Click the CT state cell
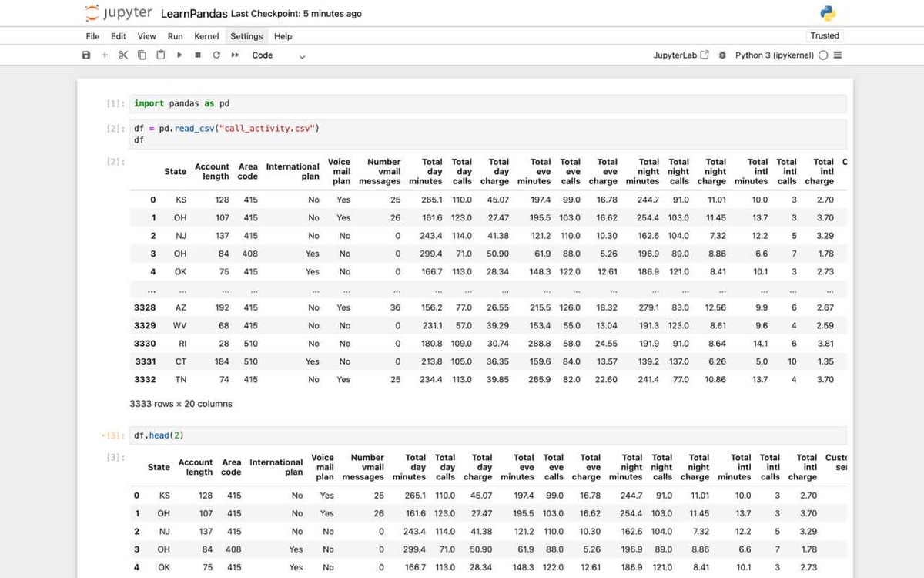This screenshot has width=924, height=578. click(181, 361)
